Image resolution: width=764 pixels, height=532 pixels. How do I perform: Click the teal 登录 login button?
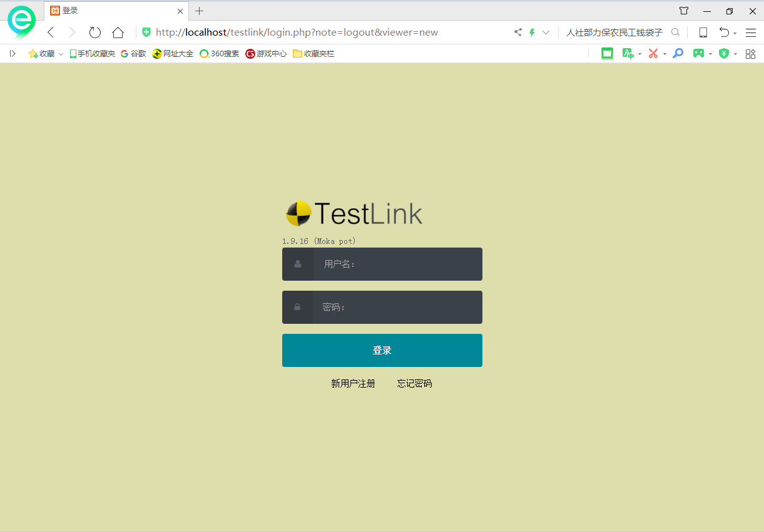[x=382, y=350]
